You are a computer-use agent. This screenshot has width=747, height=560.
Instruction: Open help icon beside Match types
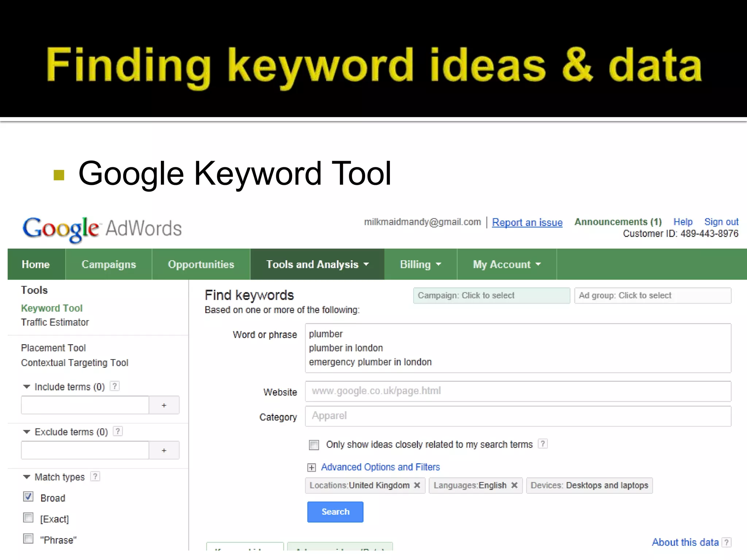[95, 477]
